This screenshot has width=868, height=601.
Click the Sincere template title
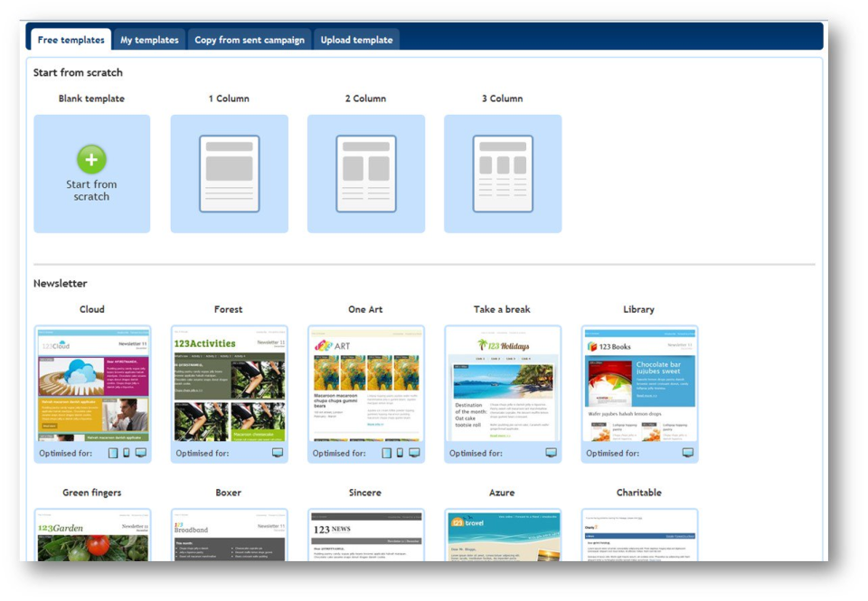click(364, 493)
